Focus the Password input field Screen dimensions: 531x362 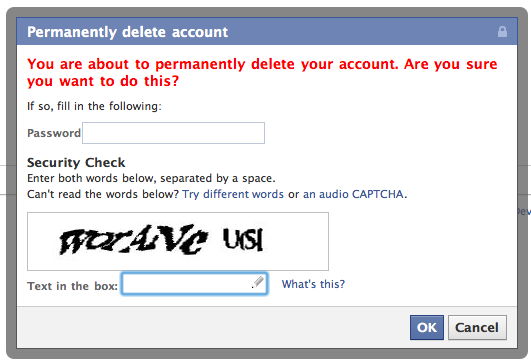tap(173, 133)
